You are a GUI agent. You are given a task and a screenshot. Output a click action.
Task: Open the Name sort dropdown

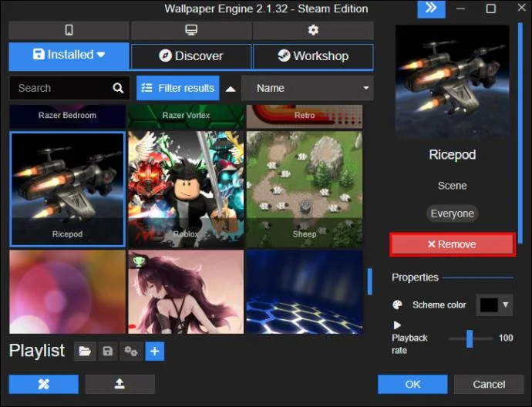[x=308, y=88]
